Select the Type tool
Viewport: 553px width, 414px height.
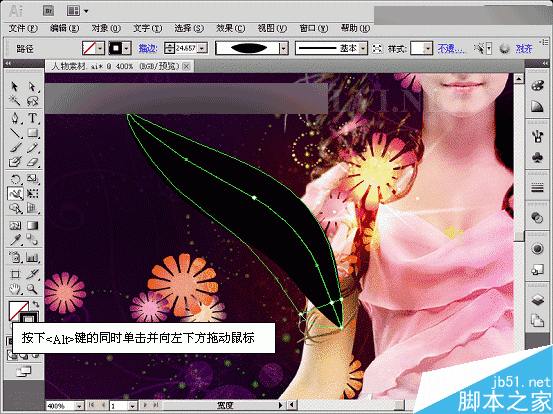[x=32, y=118]
